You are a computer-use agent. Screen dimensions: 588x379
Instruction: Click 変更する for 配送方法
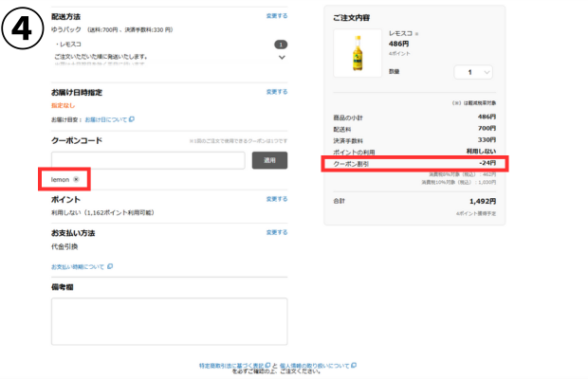pyautogui.click(x=276, y=16)
